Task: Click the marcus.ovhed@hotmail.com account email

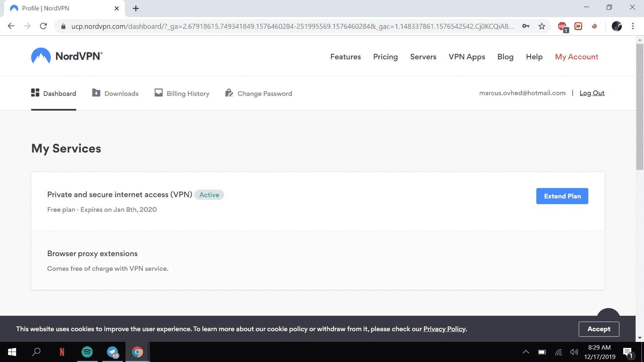Action: pos(522,93)
